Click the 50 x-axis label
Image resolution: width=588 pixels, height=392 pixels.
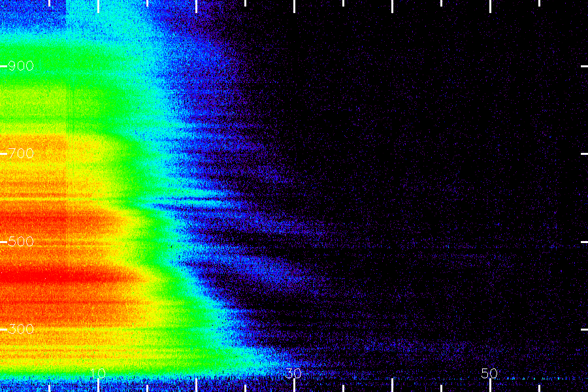click(x=489, y=373)
